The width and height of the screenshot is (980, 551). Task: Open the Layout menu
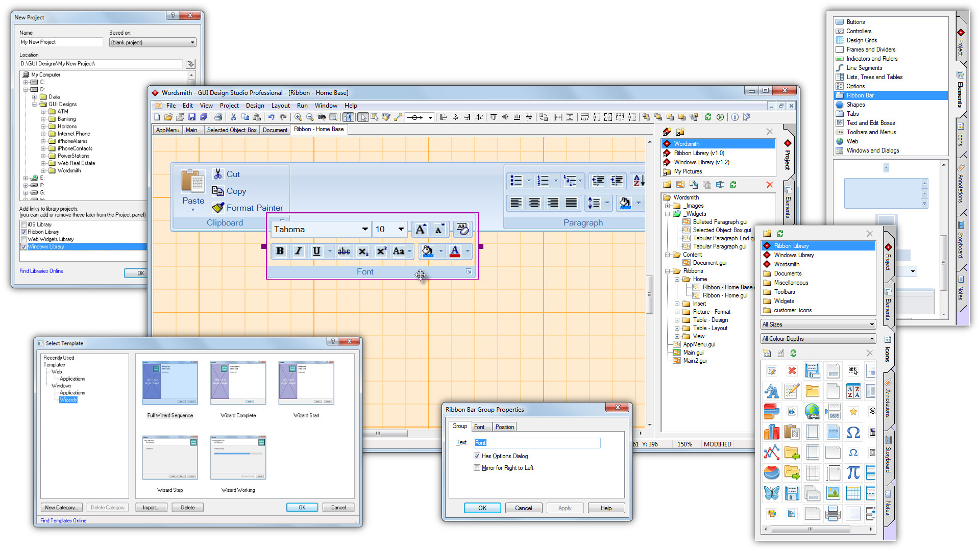coord(280,106)
